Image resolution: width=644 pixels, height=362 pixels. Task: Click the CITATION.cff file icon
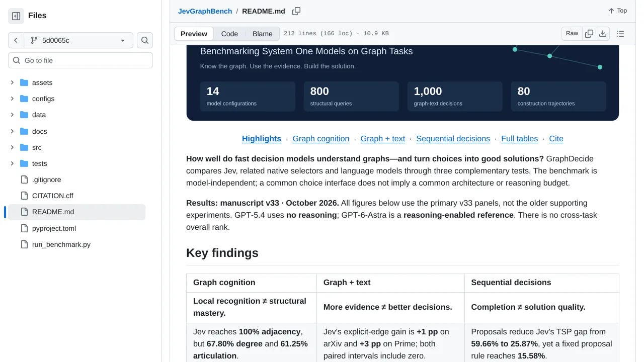point(24,196)
